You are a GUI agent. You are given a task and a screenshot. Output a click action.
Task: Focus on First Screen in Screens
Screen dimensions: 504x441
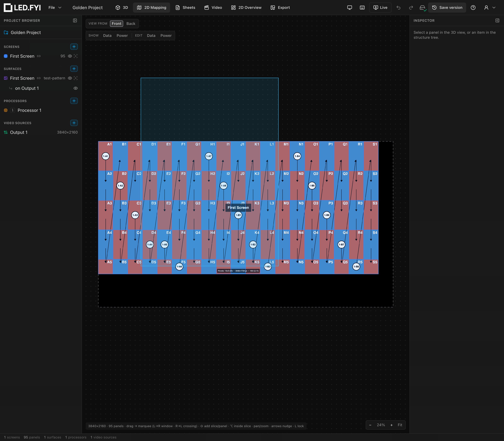click(76, 56)
